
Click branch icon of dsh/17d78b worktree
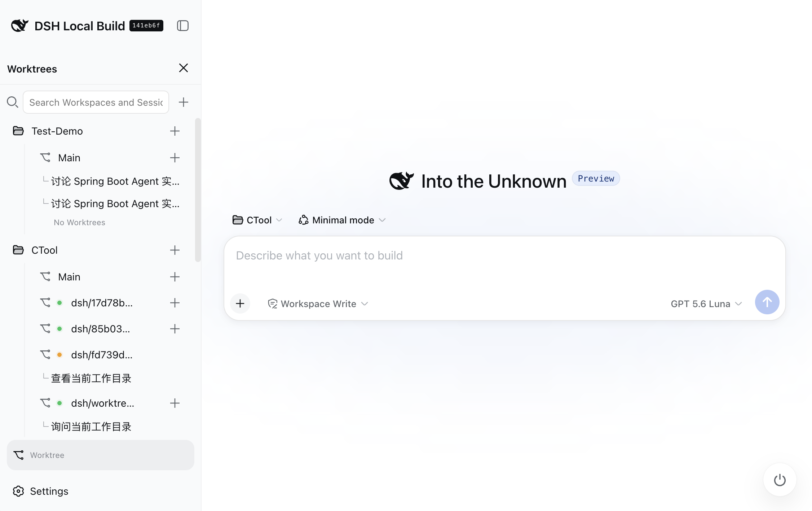[x=45, y=302]
